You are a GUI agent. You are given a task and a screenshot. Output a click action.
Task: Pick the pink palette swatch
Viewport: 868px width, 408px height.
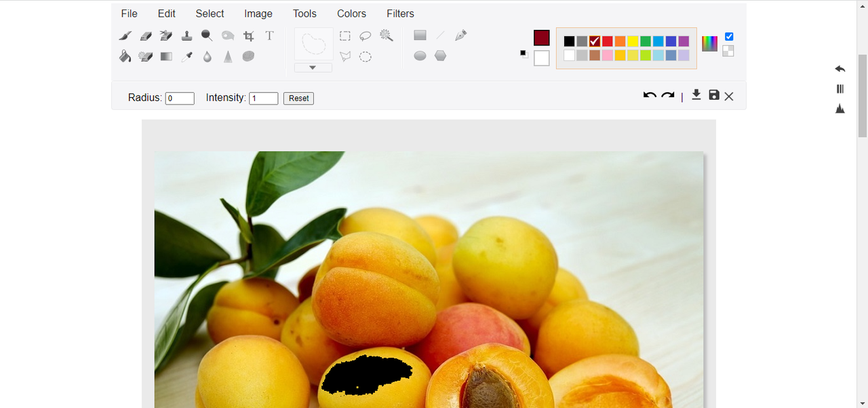click(608, 56)
